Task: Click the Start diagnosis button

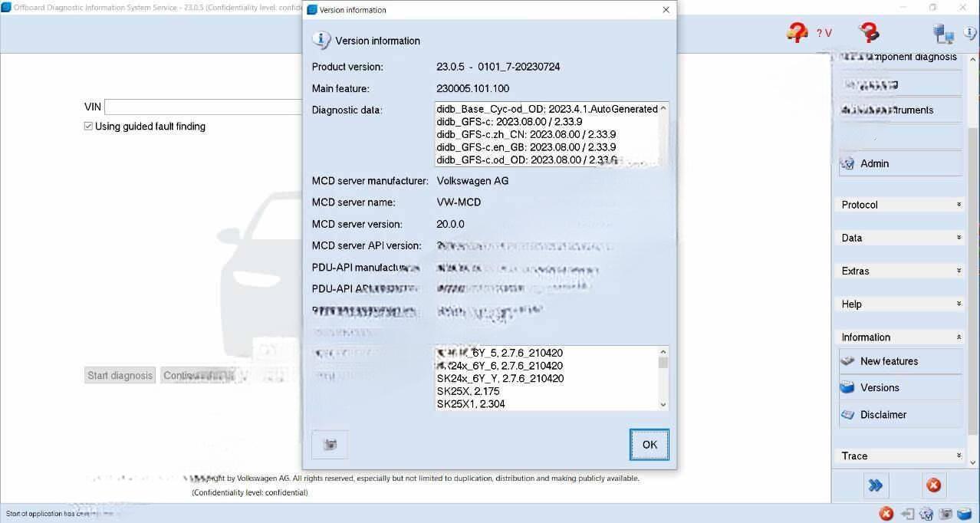Action: coord(120,376)
